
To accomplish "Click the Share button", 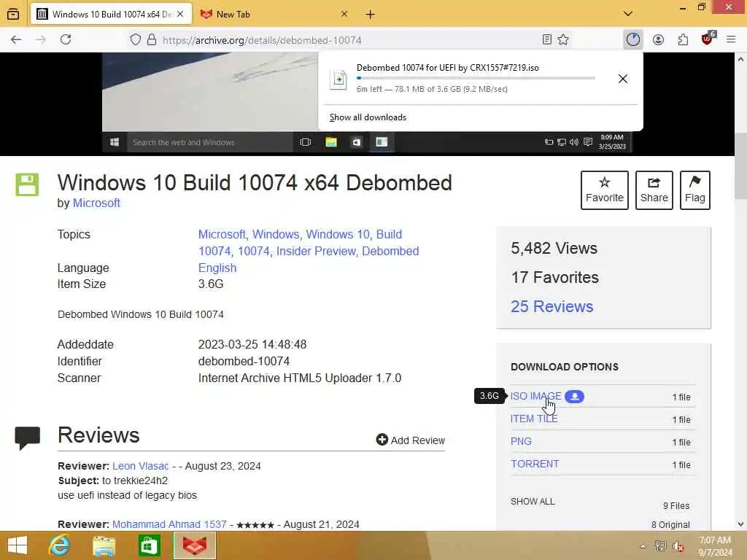I will (x=654, y=190).
